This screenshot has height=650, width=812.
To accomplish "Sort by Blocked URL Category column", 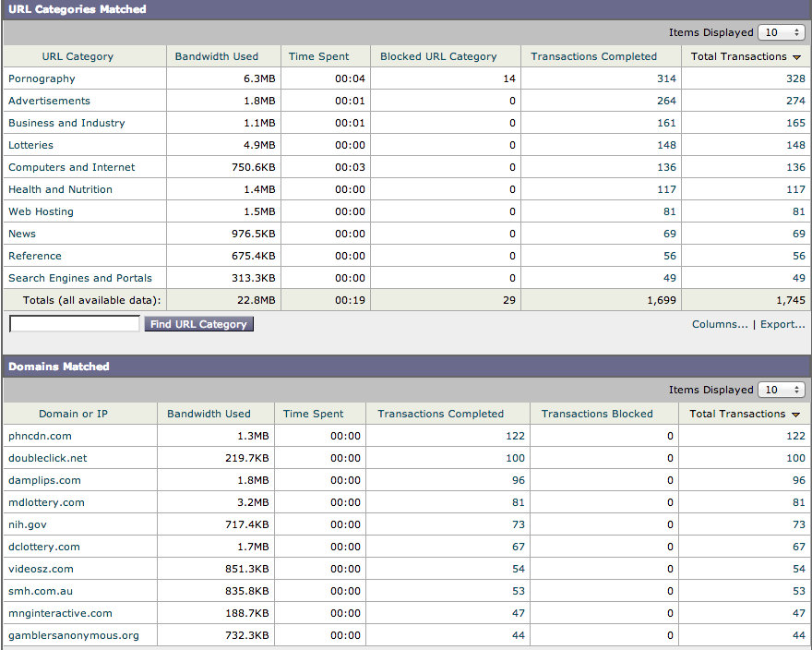I will pyautogui.click(x=438, y=56).
